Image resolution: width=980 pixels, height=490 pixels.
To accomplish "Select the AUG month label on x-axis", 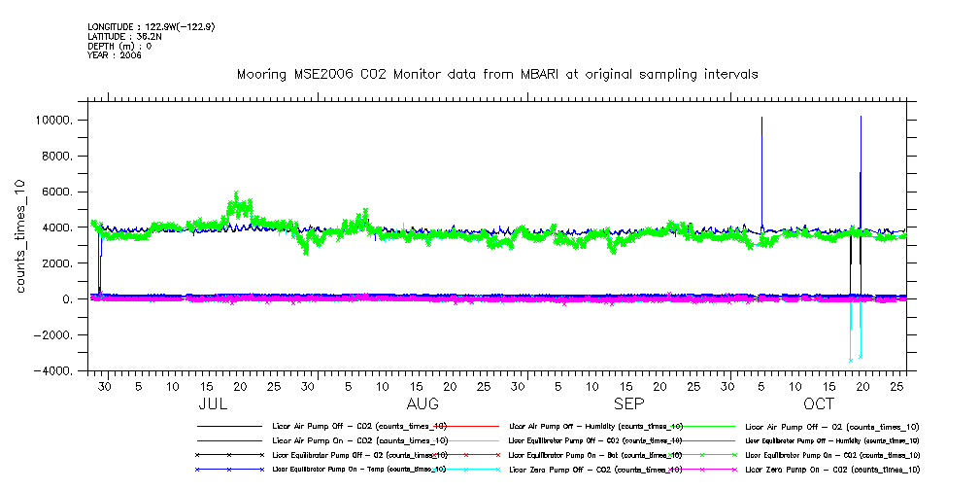I will [422, 403].
